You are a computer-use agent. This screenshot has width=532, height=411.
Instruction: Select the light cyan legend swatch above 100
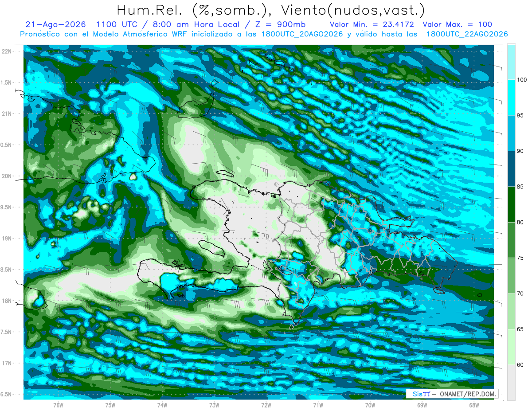click(x=511, y=62)
